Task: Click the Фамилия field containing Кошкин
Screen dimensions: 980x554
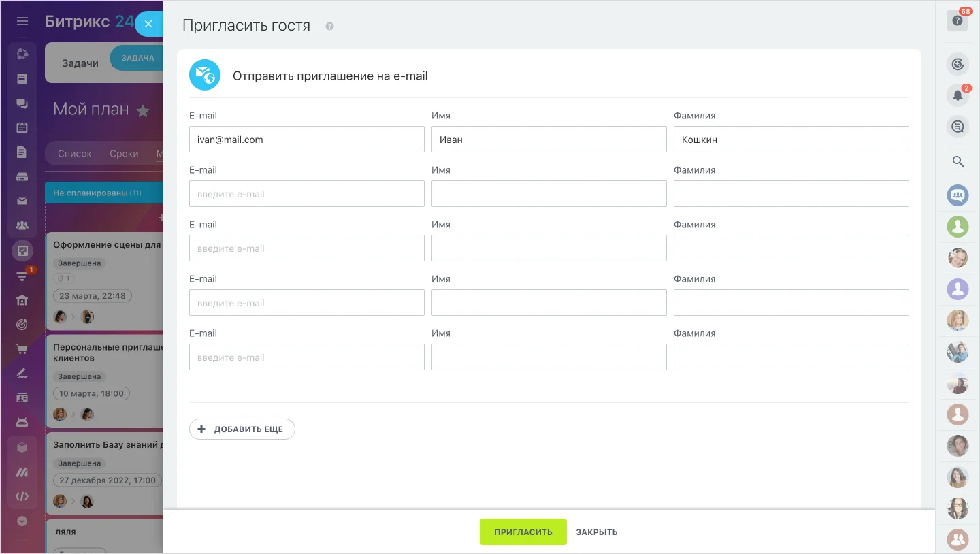Action: (x=791, y=140)
